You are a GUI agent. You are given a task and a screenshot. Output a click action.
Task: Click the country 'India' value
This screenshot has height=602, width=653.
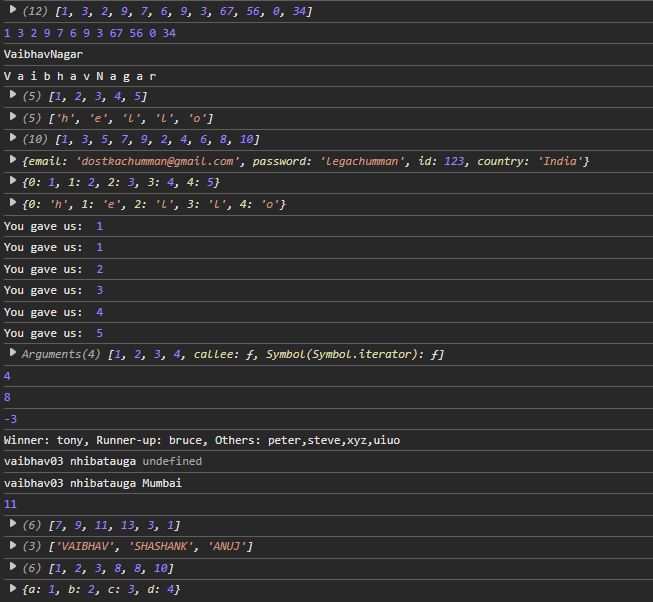click(560, 162)
